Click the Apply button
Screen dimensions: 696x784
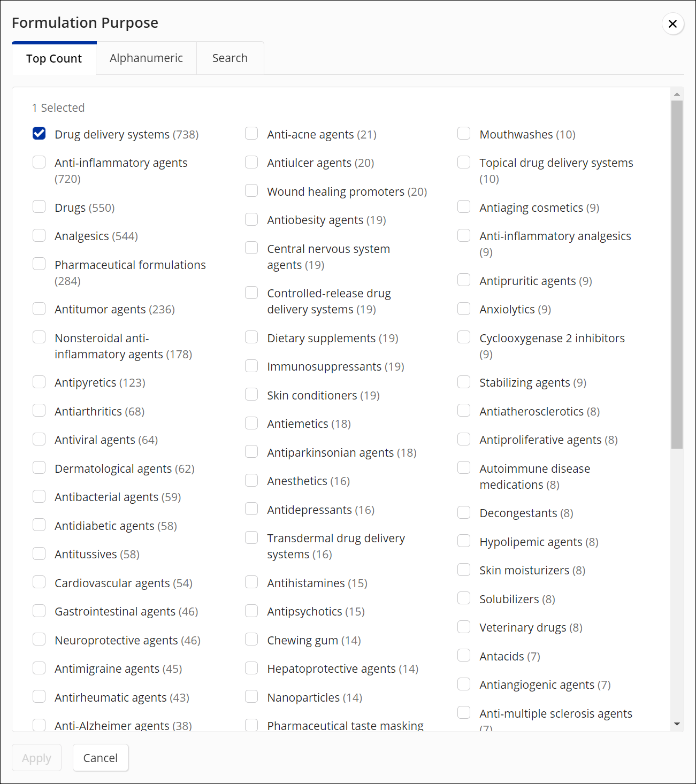tap(37, 758)
